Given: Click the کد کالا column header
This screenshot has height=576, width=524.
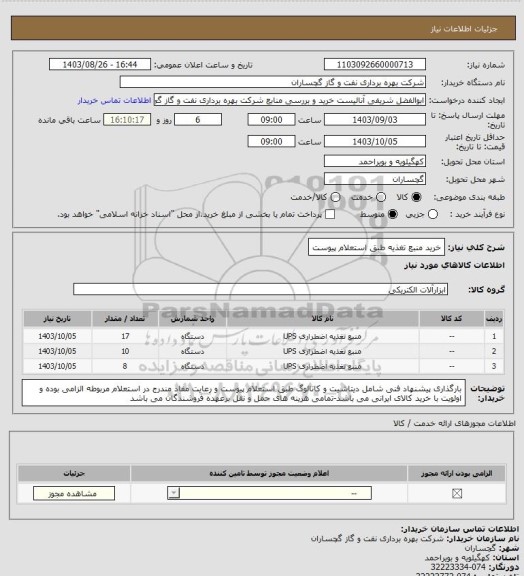Looking at the screenshot, I should pos(451,318).
